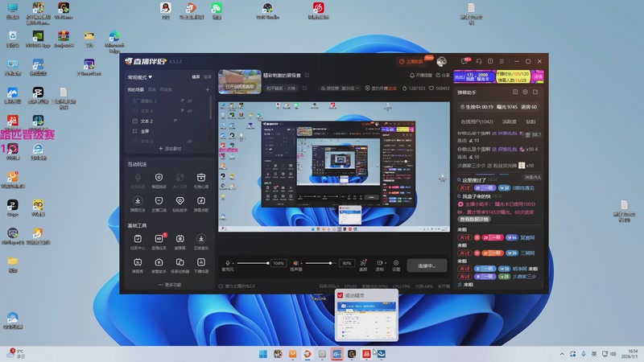This screenshot has width=644, height=362.
Task: Switch to 竖屏 portrait orientation
Action: [x=208, y=77]
